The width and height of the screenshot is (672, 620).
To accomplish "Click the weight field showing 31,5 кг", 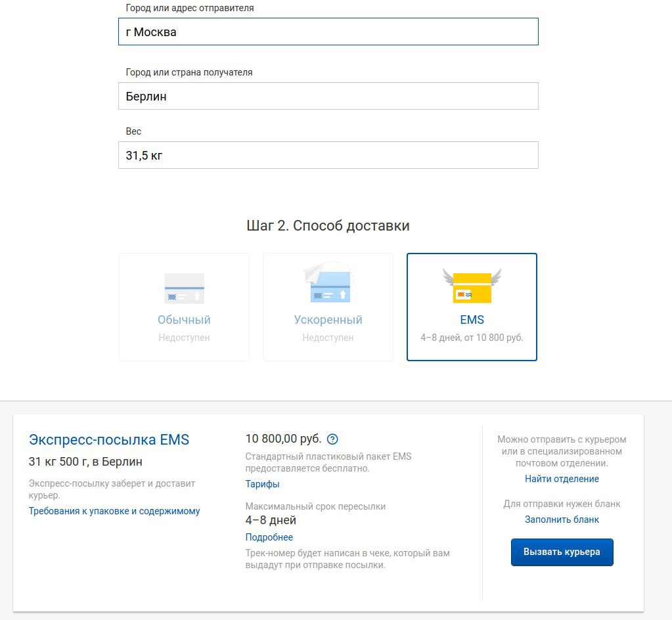I will click(x=328, y=155).
